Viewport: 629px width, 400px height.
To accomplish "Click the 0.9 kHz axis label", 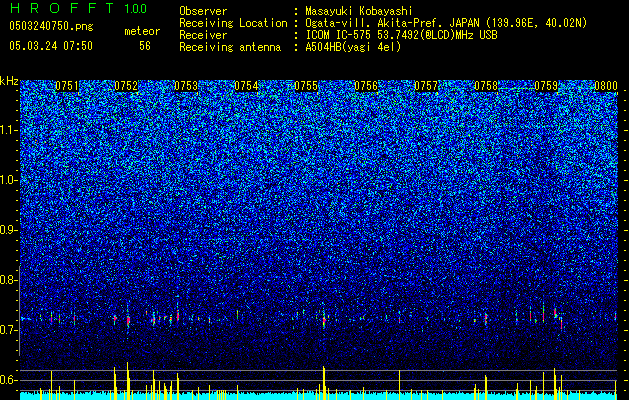I will [9, 230].
